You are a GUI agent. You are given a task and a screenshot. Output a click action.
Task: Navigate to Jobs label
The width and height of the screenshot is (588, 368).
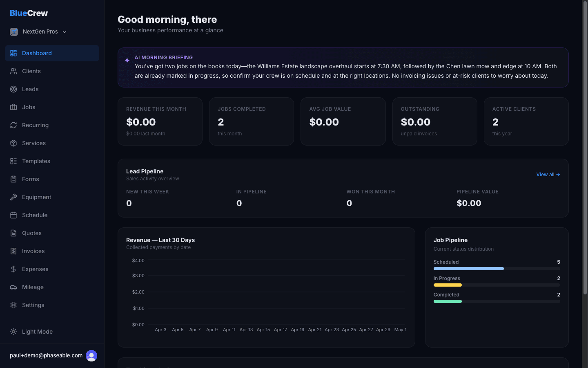pyautogui.click(x=29, y=107)
